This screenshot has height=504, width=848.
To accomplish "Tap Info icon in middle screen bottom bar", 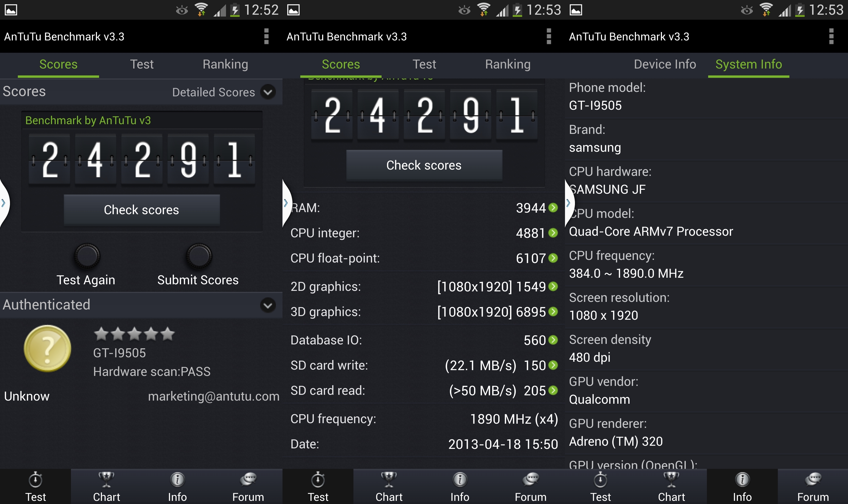I will (460, 479).
